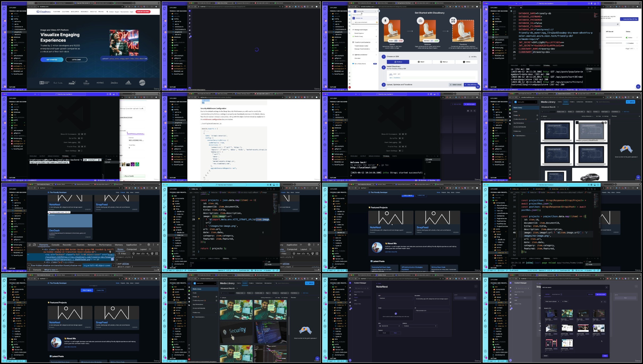Collapse the Optimize and Deliver sidebar section
Screen dimensions: 643x364
(x=376, y=55)
